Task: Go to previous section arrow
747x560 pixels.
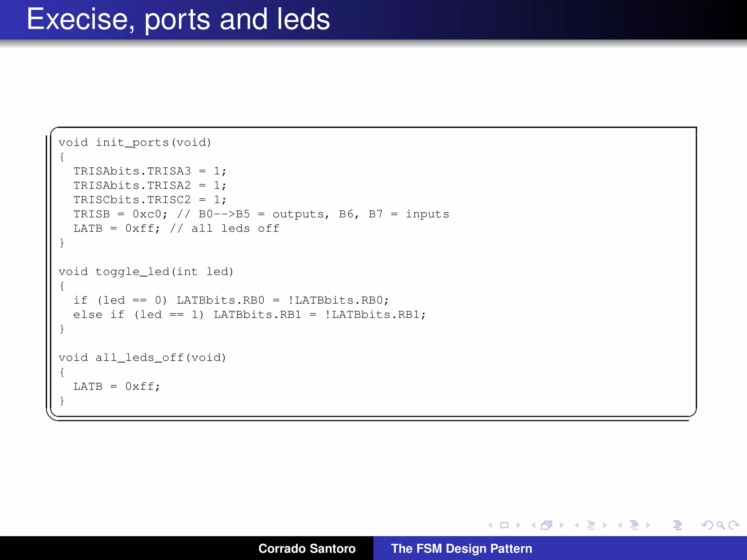Action: click(x=620, y=525)
